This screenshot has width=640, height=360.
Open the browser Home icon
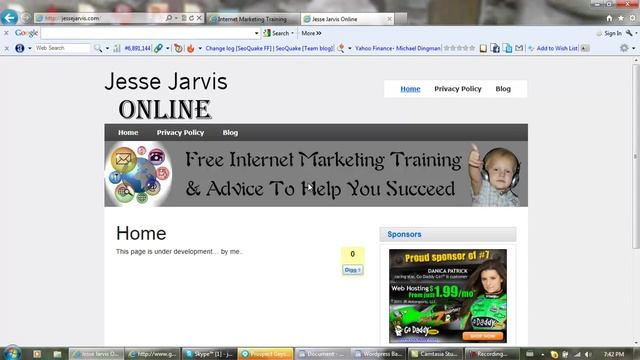609,18
